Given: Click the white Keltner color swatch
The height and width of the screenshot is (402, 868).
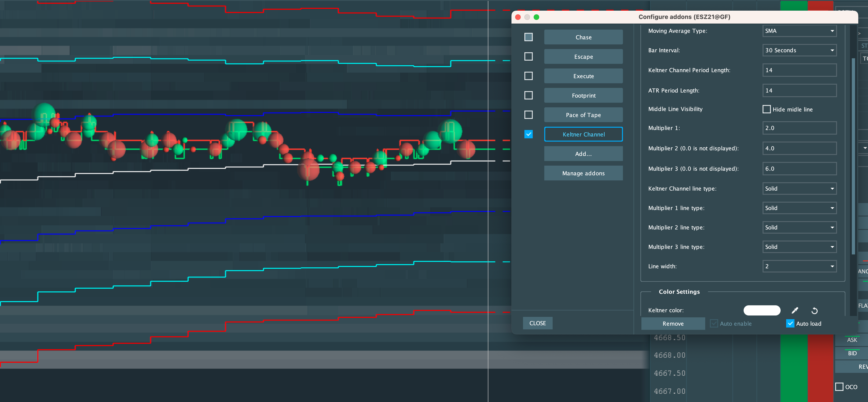Looking at the screenshot, I should (762, 310).
